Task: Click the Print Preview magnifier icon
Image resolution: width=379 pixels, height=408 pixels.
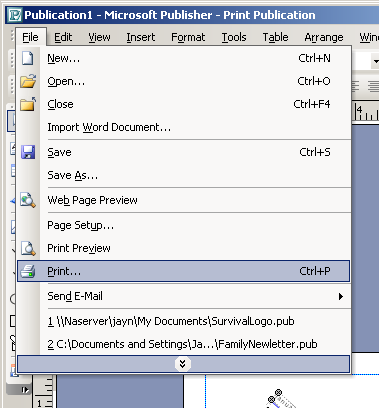Action: coord(28,248)
